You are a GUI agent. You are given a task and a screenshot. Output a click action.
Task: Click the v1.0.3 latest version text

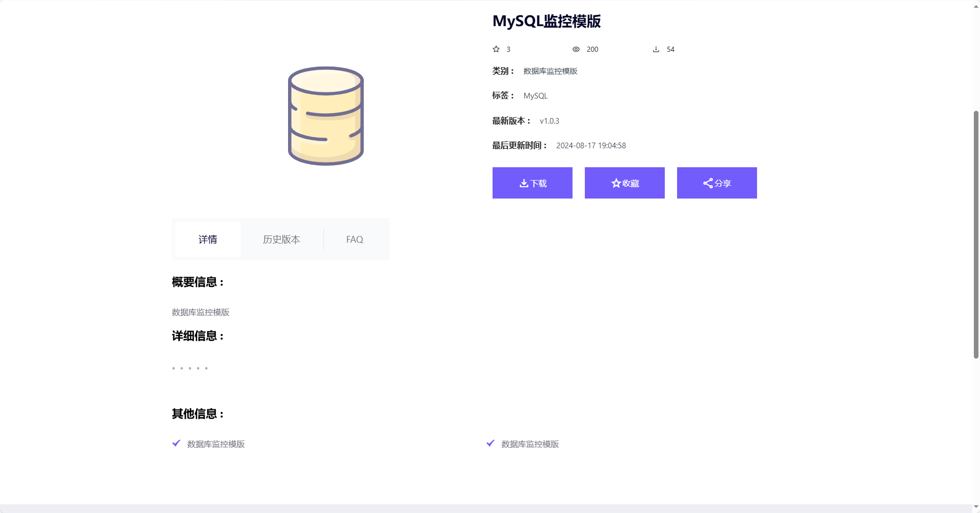(549, 121)
